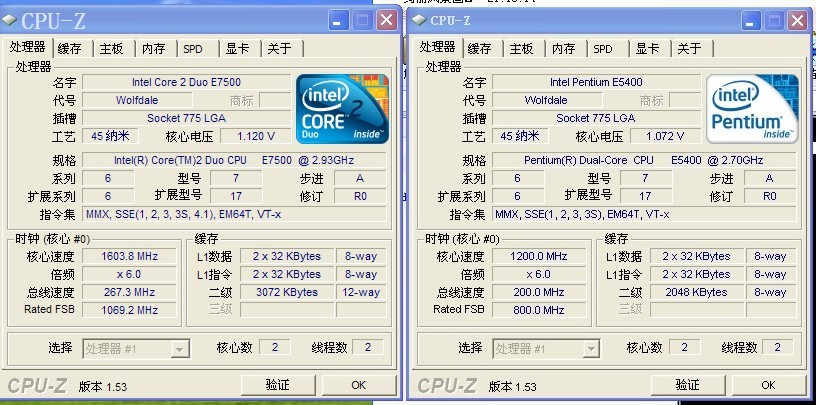This screenshot has height=405, width=816.
Task: Switch to SPD tab in right window
Action: coord(603,49)
